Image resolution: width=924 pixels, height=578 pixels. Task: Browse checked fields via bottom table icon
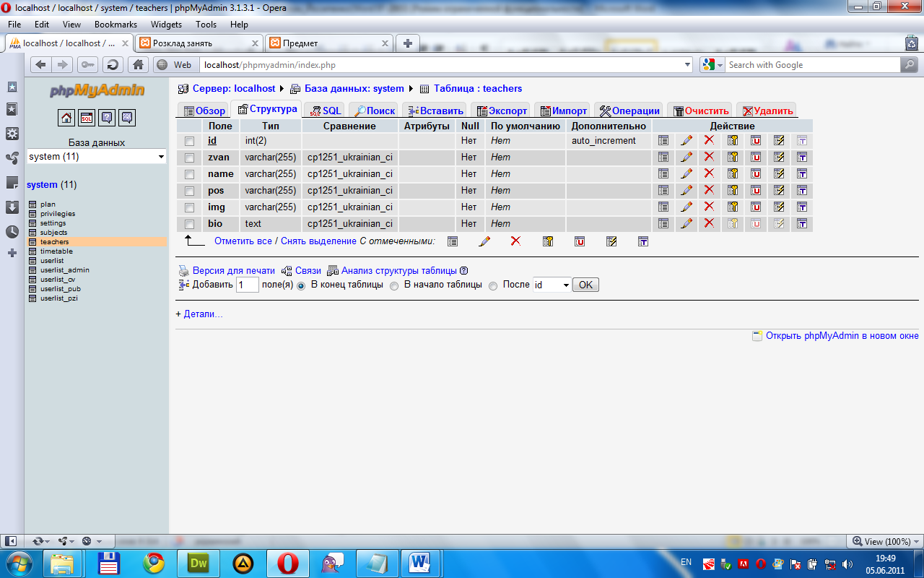click(453, 241)
